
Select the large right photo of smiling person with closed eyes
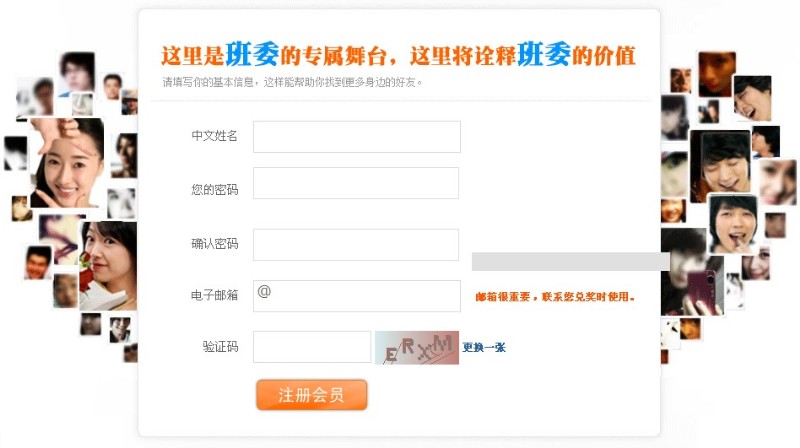(x=720, y=166)
